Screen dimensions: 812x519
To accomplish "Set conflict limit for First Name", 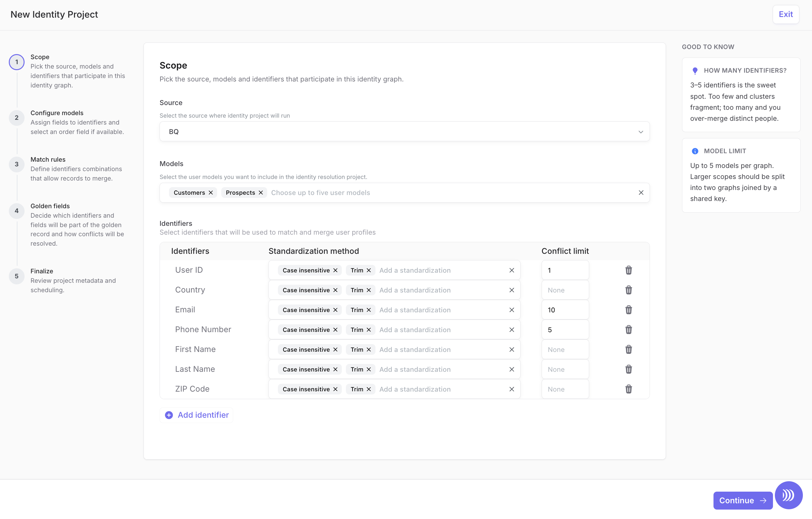I will tap(565, 349).
